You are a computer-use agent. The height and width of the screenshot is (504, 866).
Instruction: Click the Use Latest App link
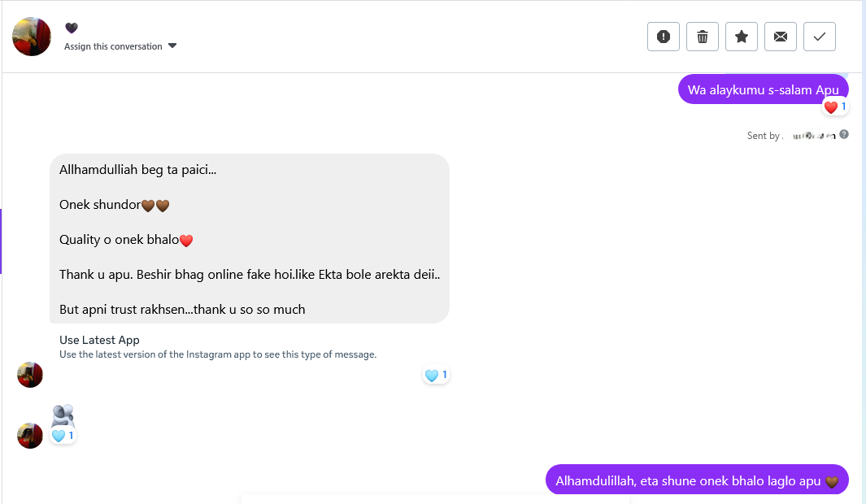(x=99, y=340)
